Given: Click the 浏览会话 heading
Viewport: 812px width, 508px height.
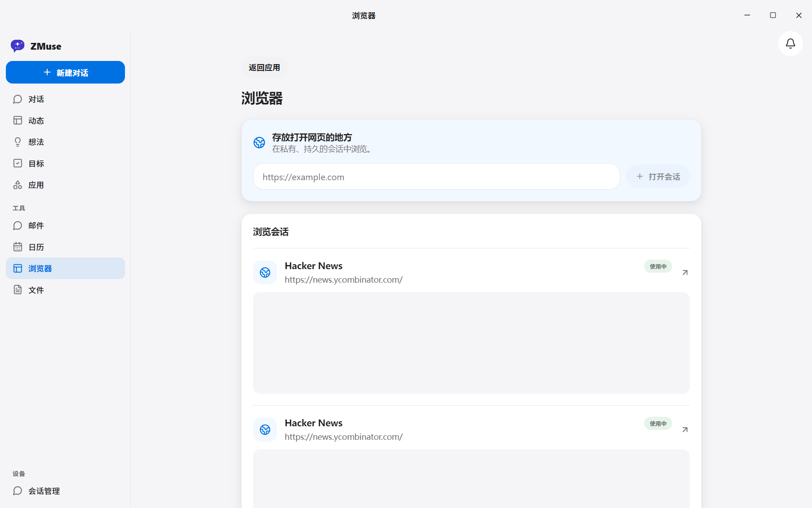Looking at the screenshot, I should click(271, 232).
